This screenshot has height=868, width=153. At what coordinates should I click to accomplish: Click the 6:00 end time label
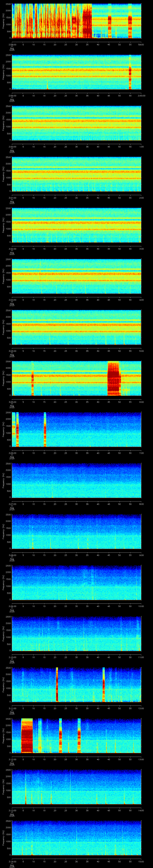141,402
